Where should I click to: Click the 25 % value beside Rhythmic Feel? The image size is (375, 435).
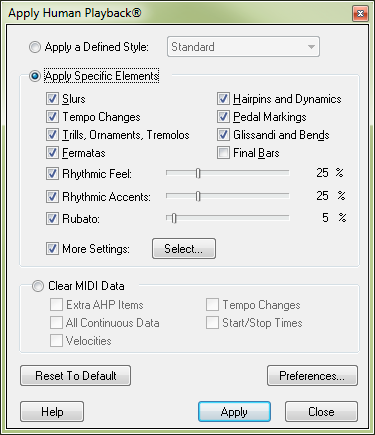[330, 173]
